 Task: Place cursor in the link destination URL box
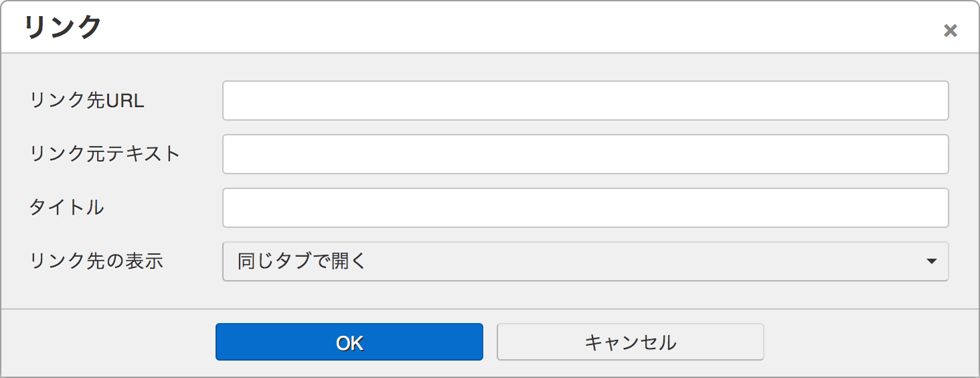click(x=586, y=101)
